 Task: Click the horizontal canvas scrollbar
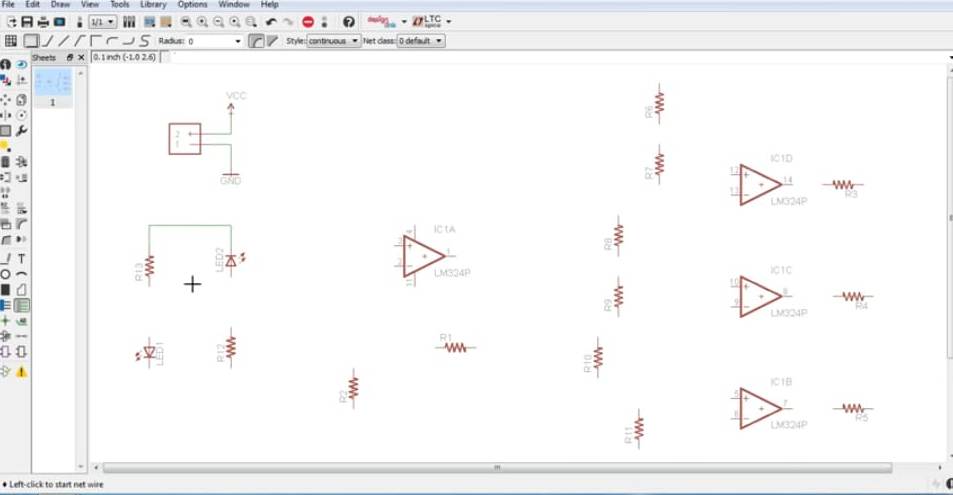coord(497,468)
